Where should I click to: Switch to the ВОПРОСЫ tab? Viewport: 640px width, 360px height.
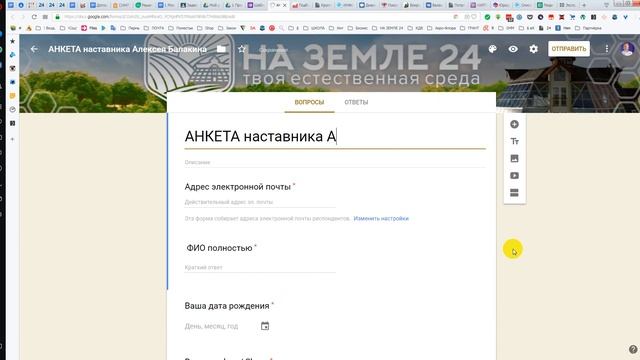[309, 102]
